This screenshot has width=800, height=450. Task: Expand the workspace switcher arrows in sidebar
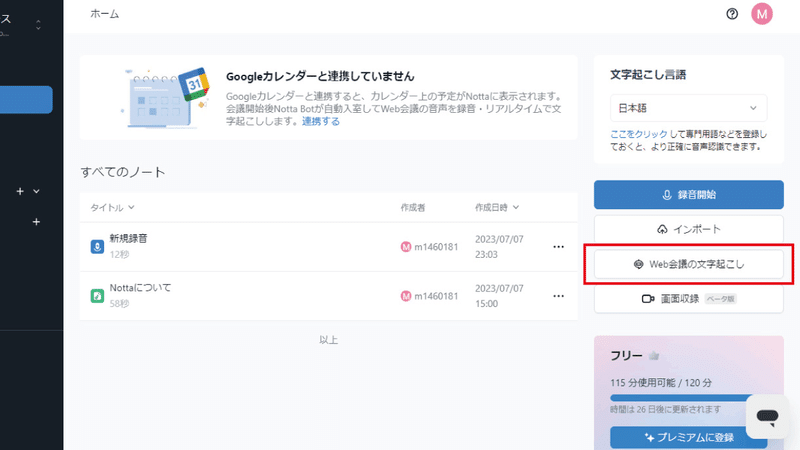pyautogui.click(x=38, y=24)
